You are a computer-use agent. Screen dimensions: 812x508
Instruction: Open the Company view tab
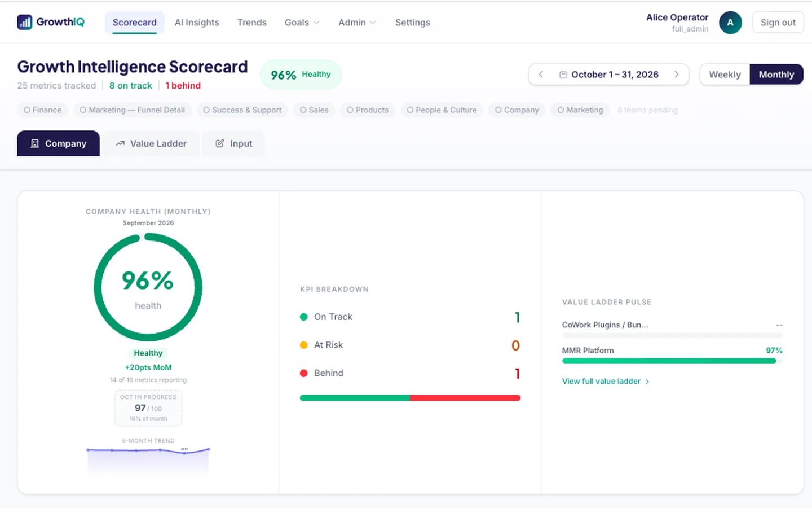(58, 143)
